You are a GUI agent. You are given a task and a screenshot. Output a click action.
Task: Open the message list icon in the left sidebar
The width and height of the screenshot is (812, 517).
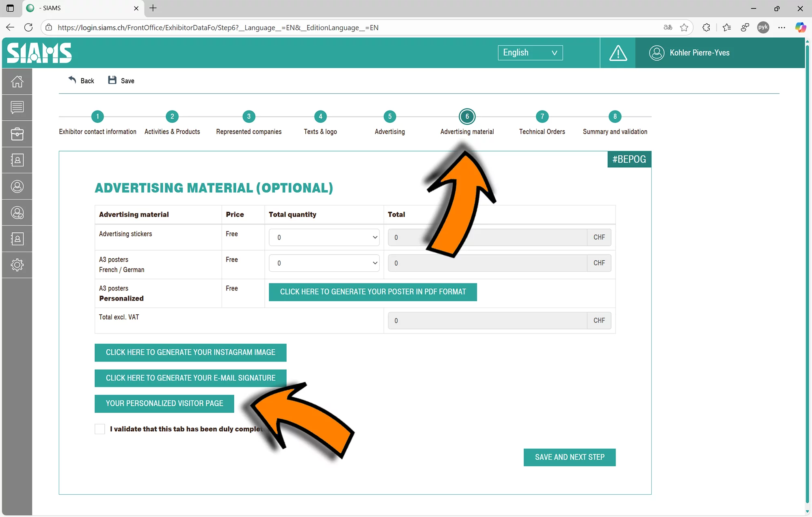(x=17, y=108)
